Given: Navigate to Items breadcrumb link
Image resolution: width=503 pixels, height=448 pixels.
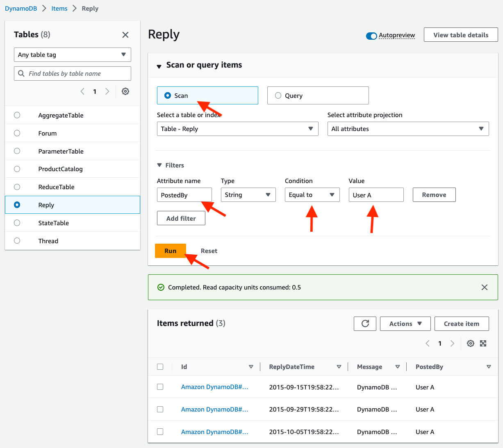Looking at the screenshot, I should [x=59, y=9].
